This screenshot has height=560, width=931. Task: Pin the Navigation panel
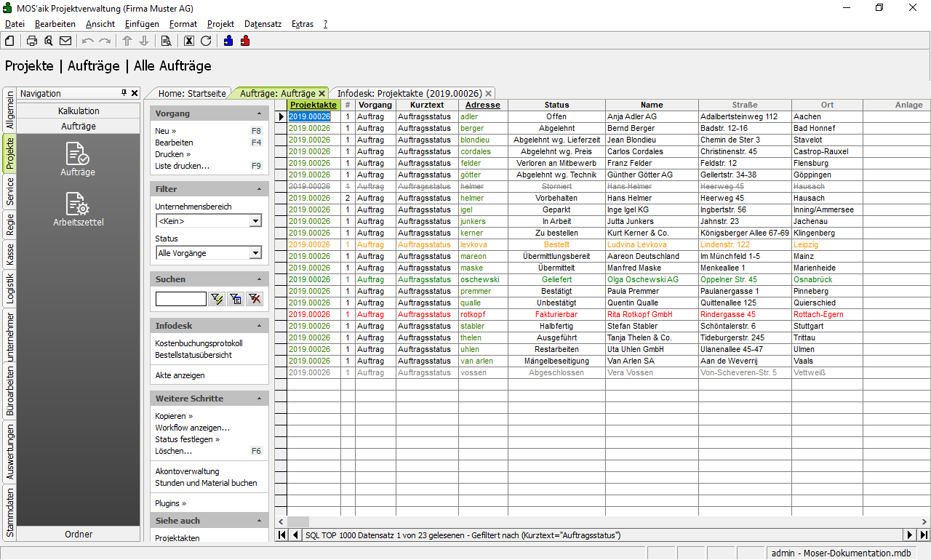124,93
